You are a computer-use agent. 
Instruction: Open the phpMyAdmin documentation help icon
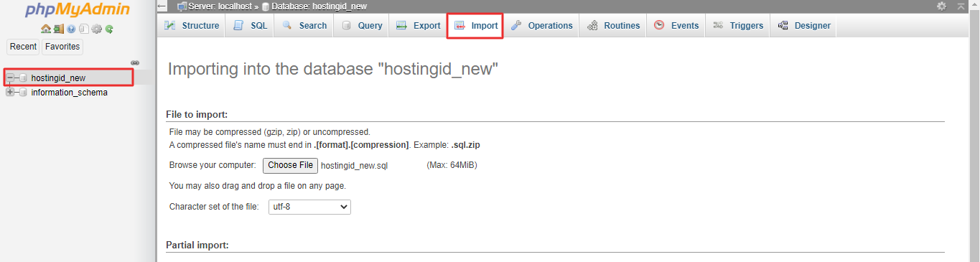pos(71,29)
